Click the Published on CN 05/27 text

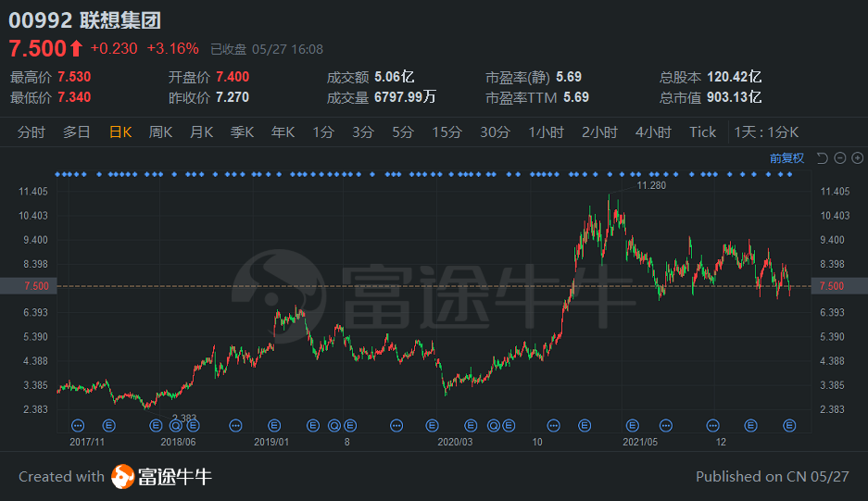pos(772,477)
